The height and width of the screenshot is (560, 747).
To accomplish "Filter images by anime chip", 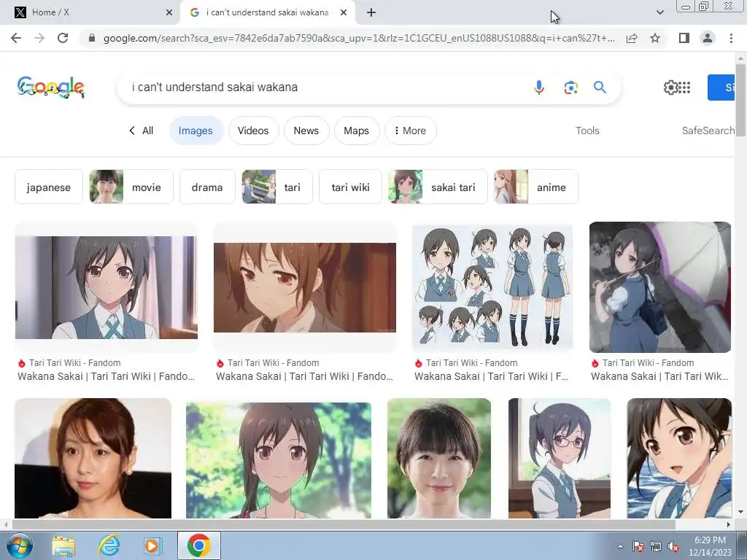I will coord(536,187).
